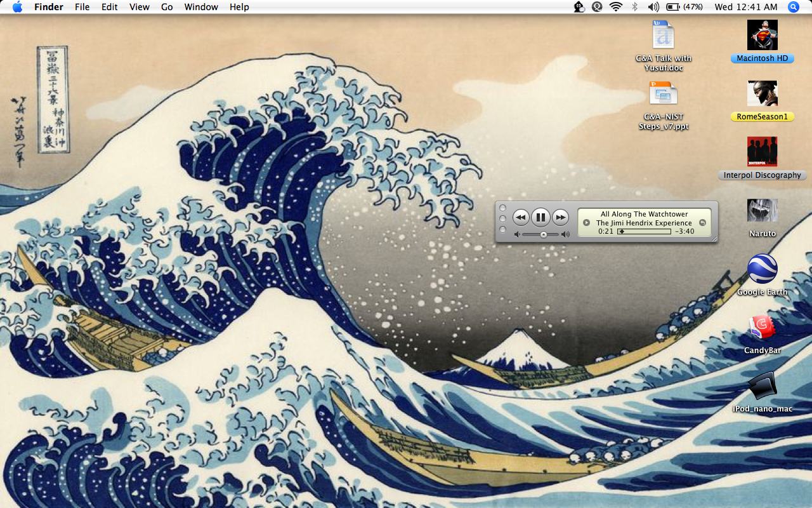Click the 0:21 elapsed time

click(x=606, y=231)
